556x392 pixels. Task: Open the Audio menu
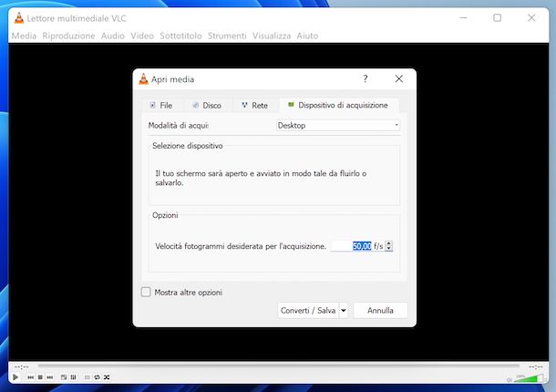[x=113, y=36]
